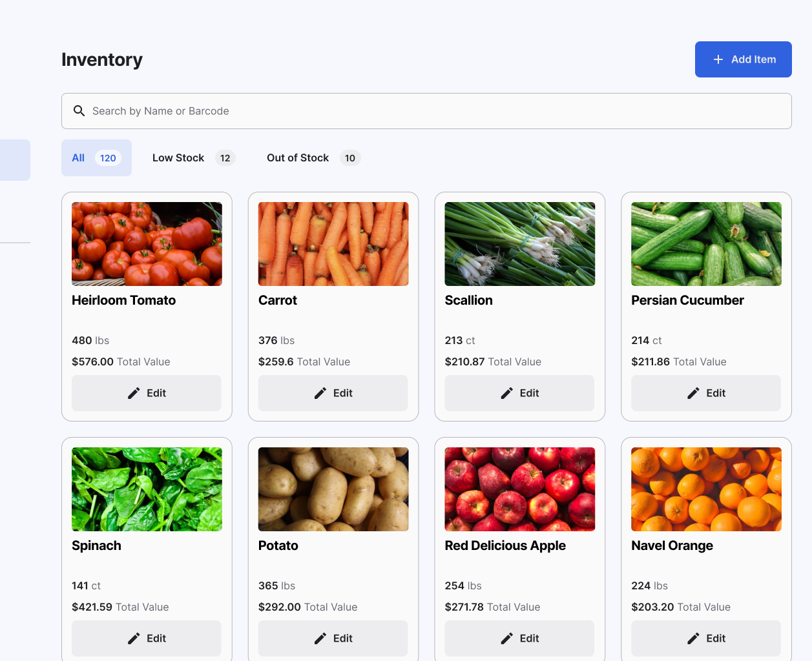
Task: Edit the Red Delicious Apple entry
Action: 519,638
